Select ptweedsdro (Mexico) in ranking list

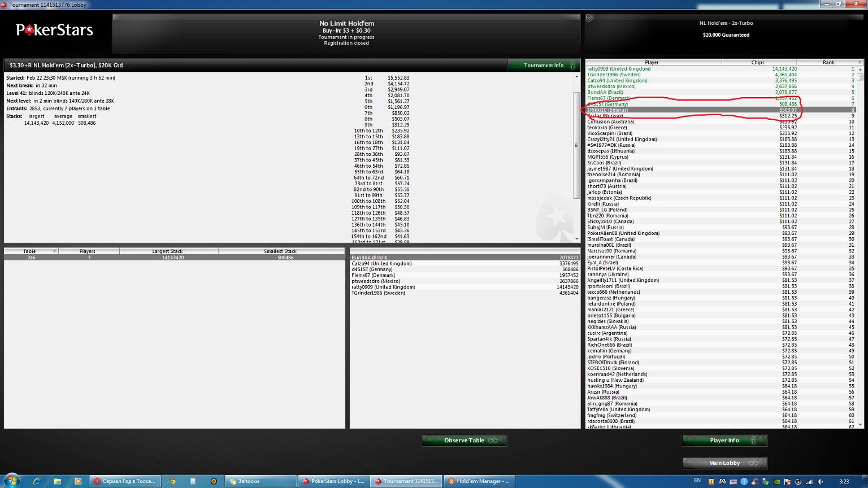pos(721,86)
